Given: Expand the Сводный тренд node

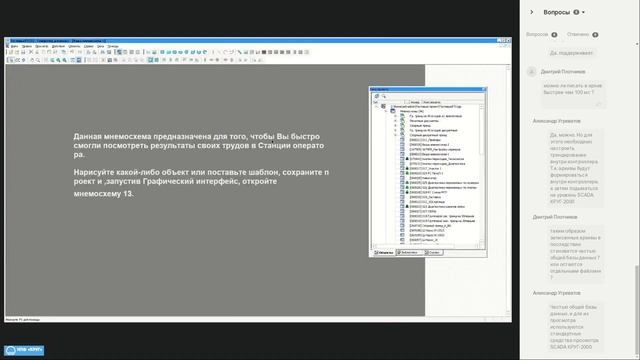Looking at the screenshot, I should (x=395, y=126).
